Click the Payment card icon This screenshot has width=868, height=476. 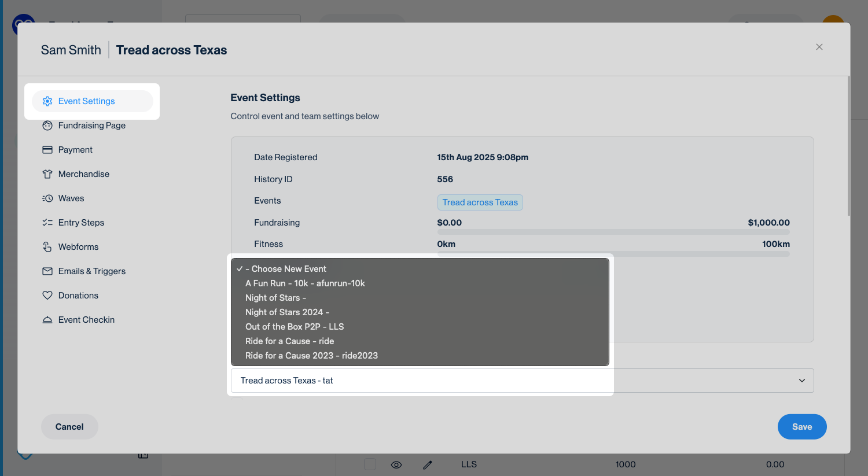[47, 150]
